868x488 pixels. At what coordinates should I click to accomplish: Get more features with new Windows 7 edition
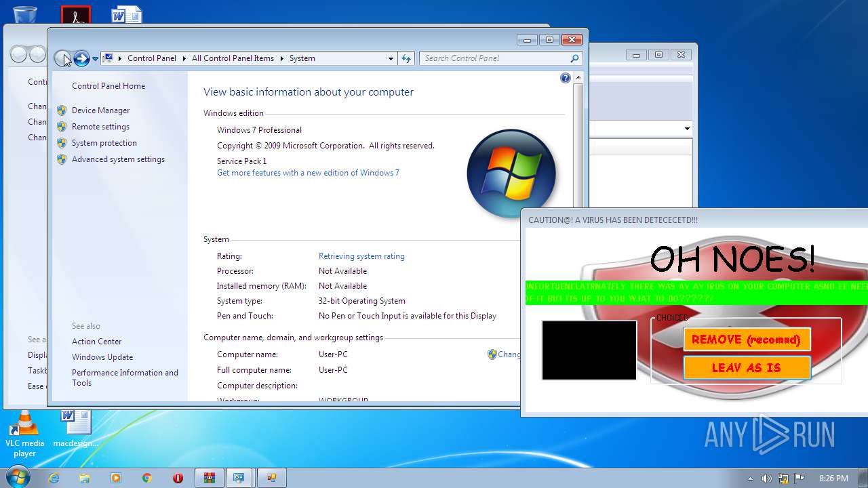click(308, 173)
